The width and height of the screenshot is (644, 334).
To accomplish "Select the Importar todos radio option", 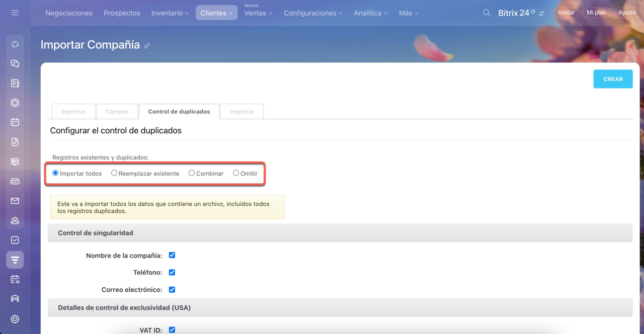I will point(55,173).
